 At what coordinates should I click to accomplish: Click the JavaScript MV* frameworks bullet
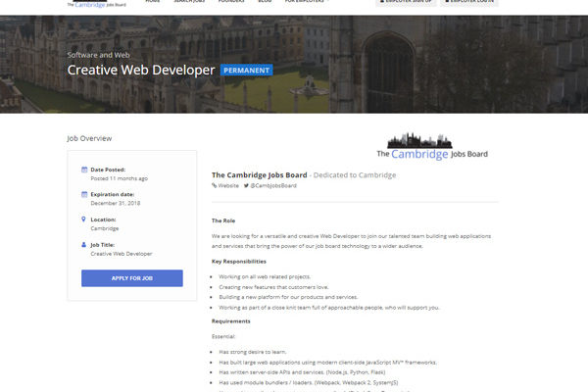click(x=328, y=363)
